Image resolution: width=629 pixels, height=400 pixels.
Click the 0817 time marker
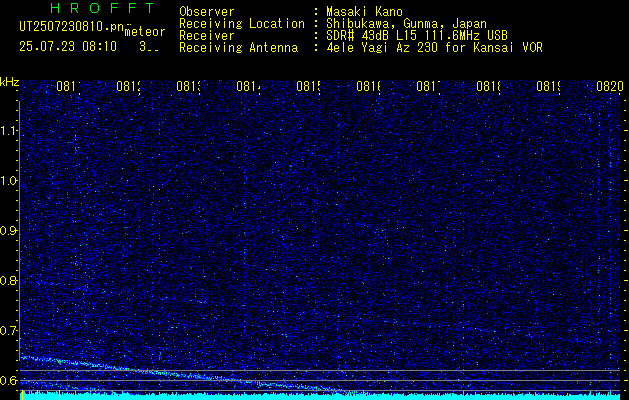tap(428, 87)
